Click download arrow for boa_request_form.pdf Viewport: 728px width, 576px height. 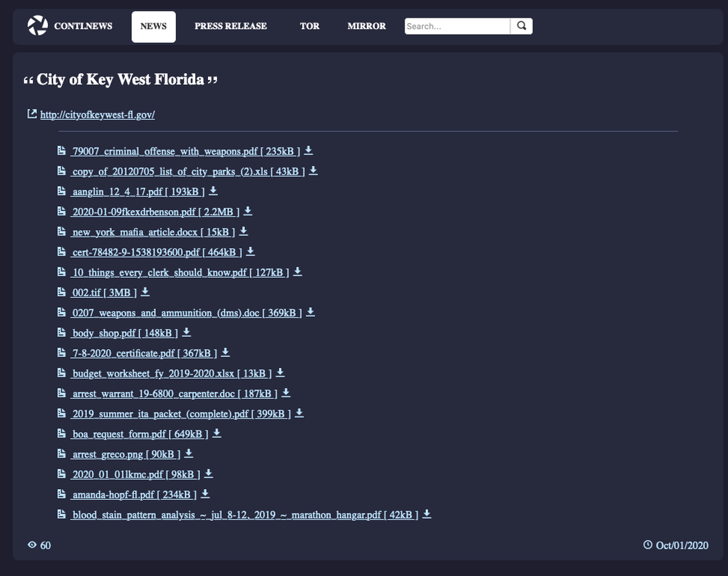point(217,433)
